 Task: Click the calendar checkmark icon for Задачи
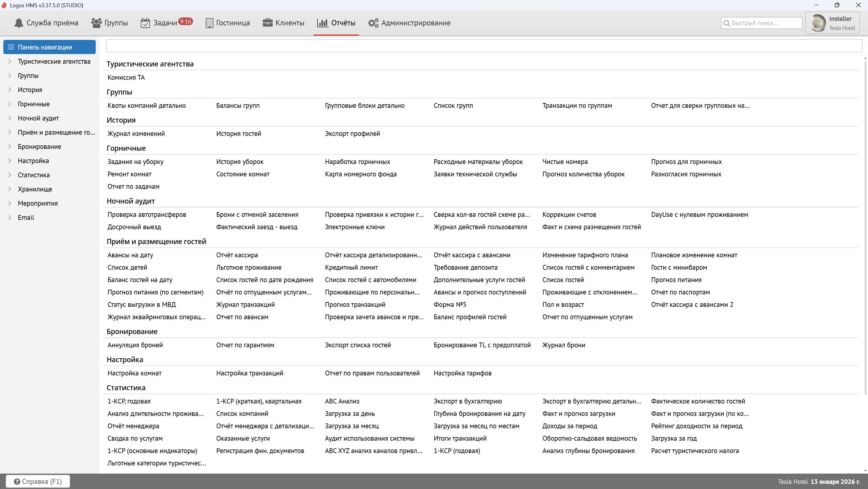tap(145, 23)
